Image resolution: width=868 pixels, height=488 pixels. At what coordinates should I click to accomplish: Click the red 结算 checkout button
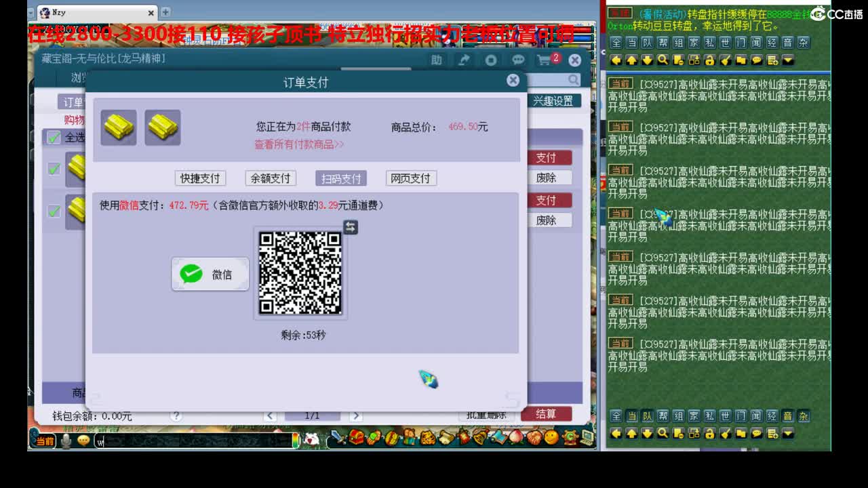546,413
